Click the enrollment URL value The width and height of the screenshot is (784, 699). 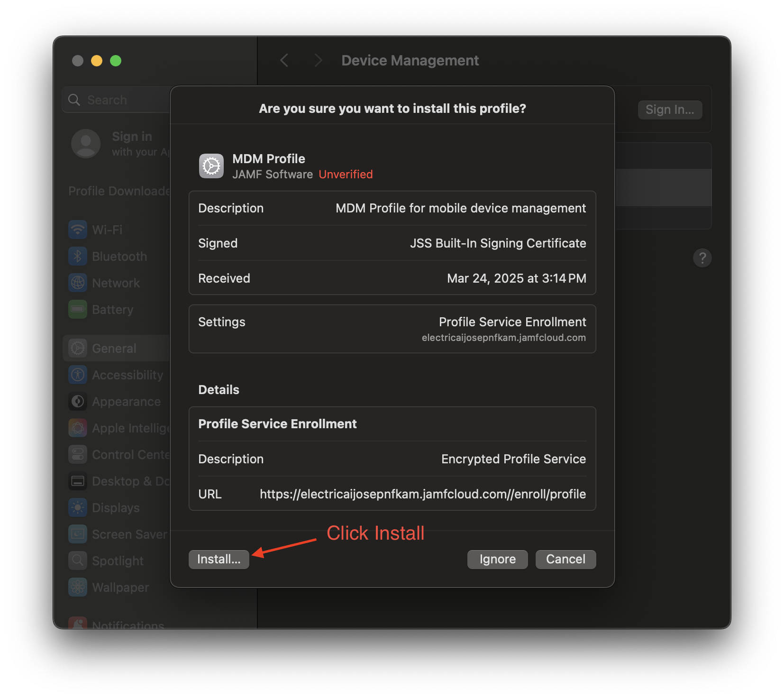[423, 494]
